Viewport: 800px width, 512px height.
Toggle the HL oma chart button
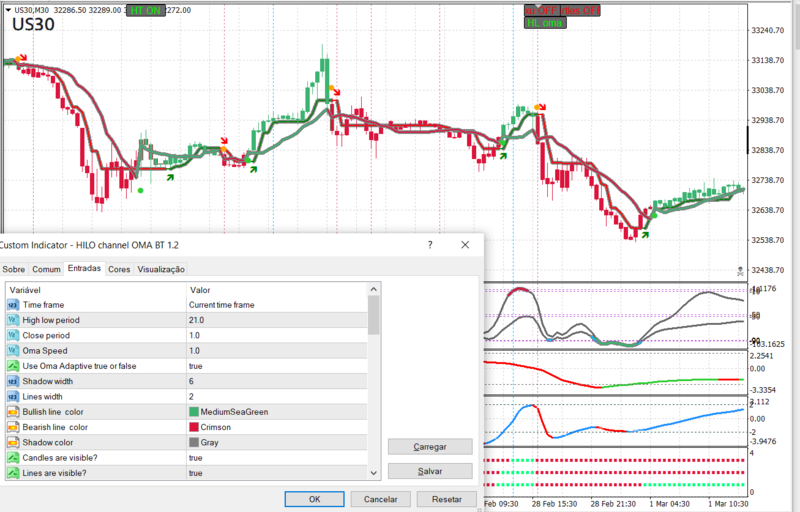545,22
